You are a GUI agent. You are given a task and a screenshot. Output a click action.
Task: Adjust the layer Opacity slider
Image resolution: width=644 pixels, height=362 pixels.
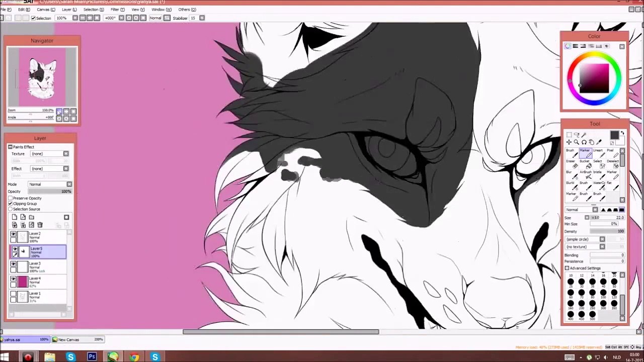click(x=50, y=192)
